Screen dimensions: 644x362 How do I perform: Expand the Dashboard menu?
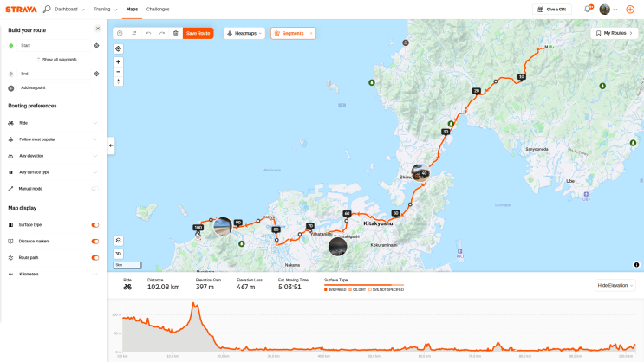[x=69, y=9]
